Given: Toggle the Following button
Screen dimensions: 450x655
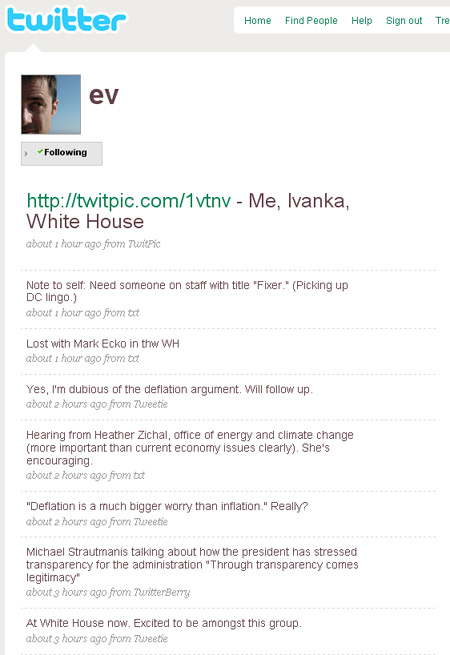Looking at the screenshot, I should 62,154.
